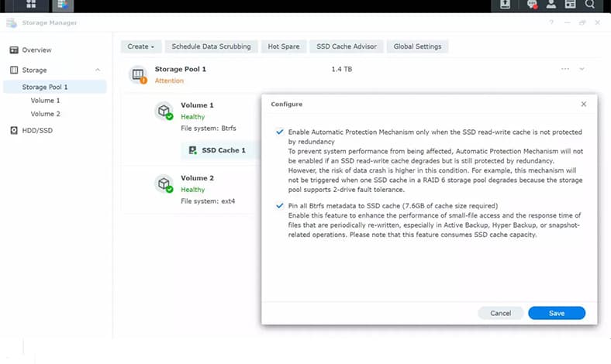611x364 pixels.
Task: Click the Storage Pool 1 heading
Action: pos(181,69)
